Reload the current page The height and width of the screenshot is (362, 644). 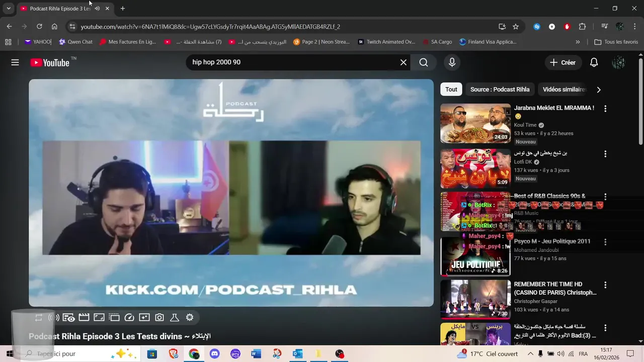[39, 27]
